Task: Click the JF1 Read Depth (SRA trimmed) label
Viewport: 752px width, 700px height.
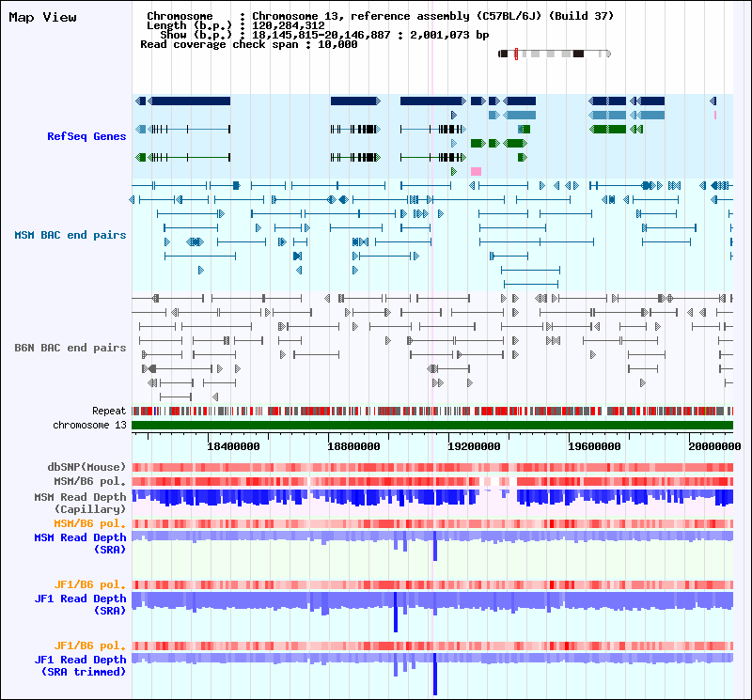Action: tap(80, 666)
